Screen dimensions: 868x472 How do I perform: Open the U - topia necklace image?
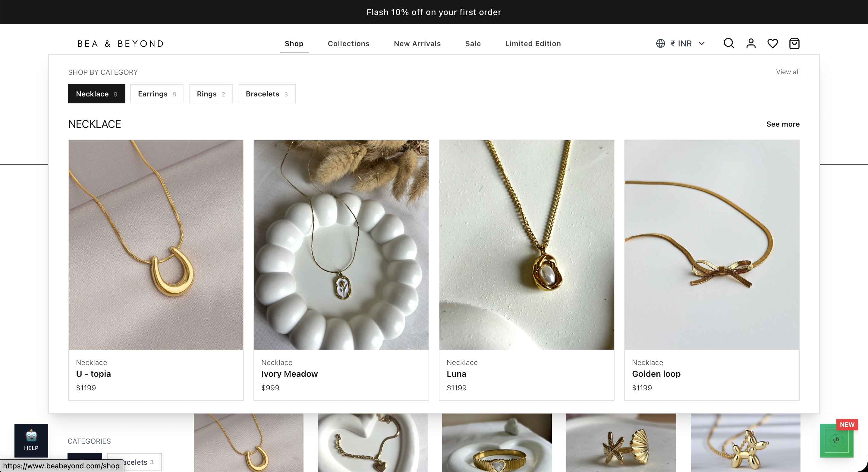pyautogui.click(x=156, y=245)
